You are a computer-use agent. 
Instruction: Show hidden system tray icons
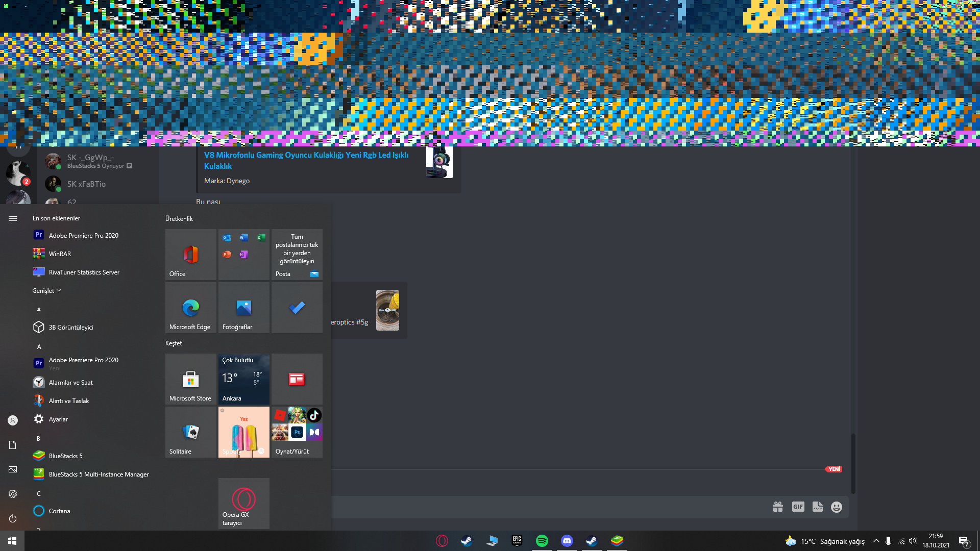click(876, 541)
